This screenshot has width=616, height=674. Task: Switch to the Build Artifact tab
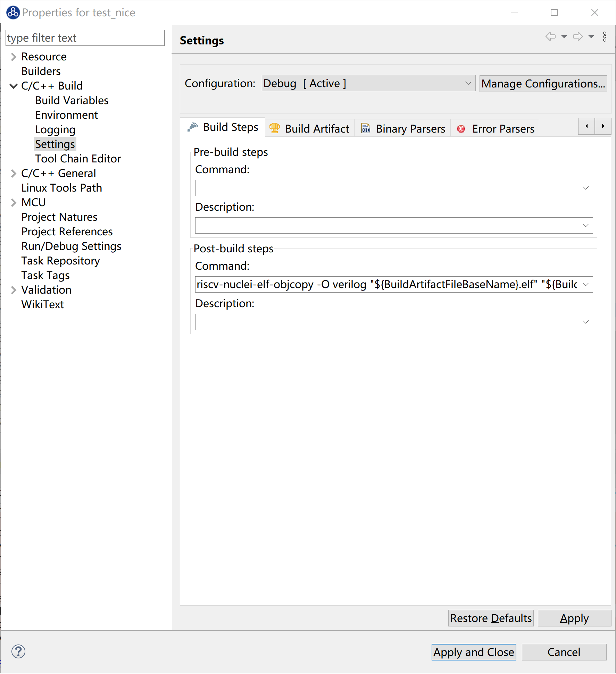pyautogui.click(x=310, y=129)
